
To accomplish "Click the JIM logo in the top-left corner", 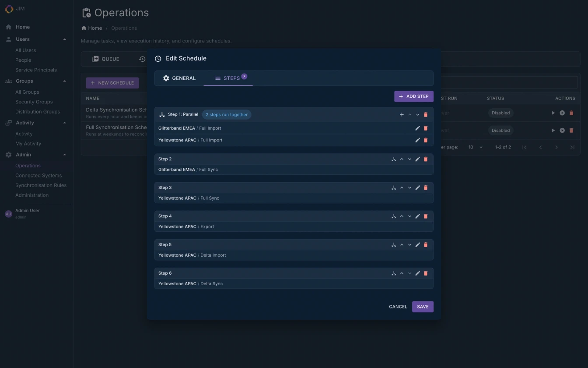I will (9, 9).
